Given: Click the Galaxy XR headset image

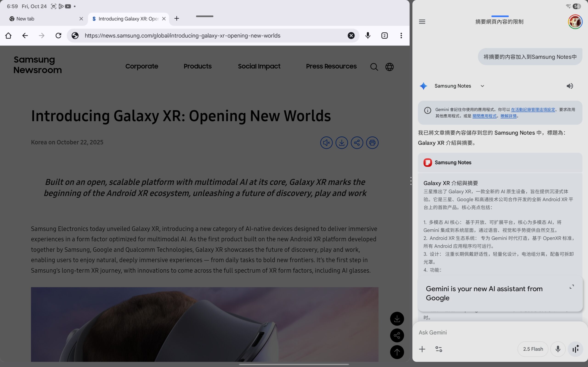Looking at the screenshot, I should click(205, 324).
